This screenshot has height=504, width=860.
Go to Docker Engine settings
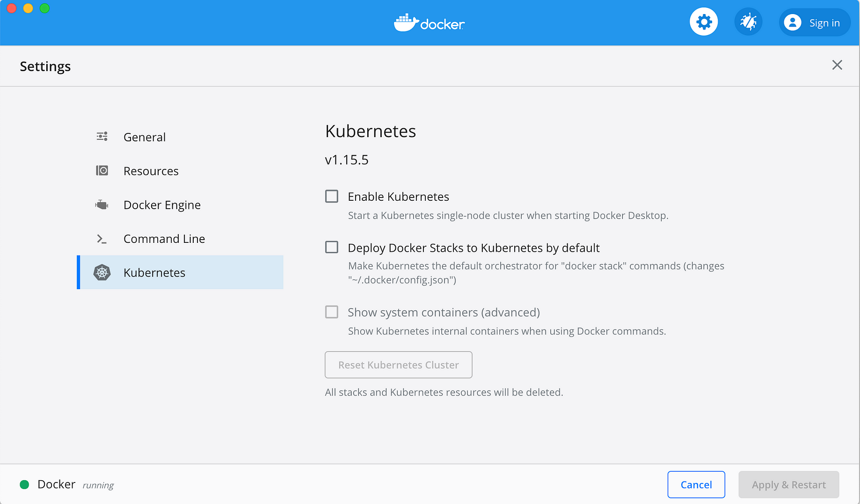(180, 205)
